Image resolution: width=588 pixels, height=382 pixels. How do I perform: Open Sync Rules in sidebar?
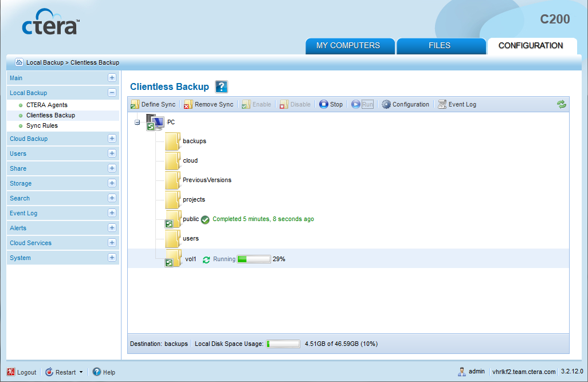click(42, 125)
